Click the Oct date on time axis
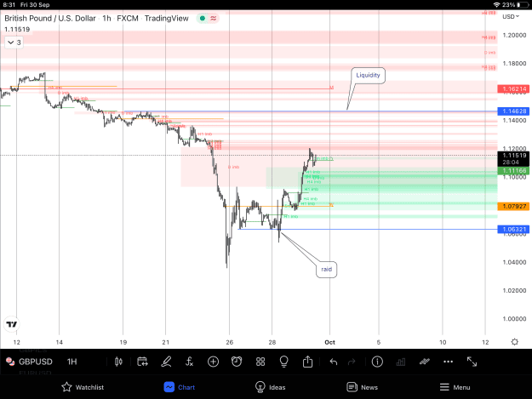 click(x=329, y=342)
